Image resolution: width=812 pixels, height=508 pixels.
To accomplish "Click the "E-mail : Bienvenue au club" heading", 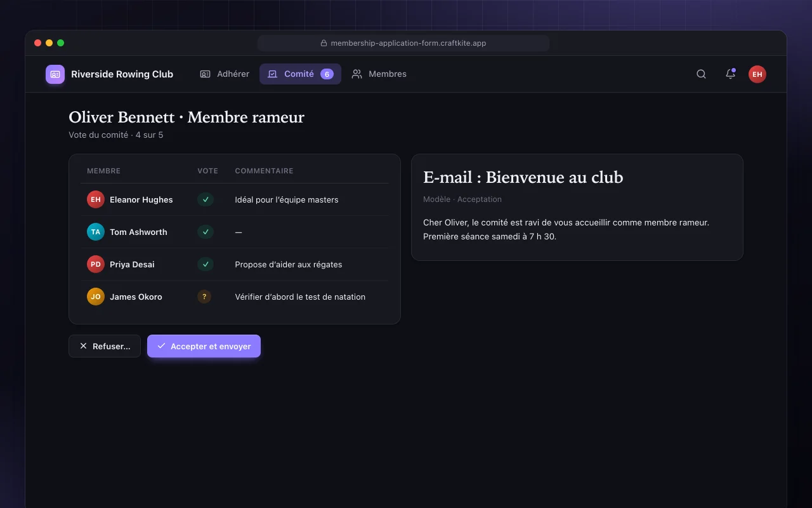I will click(x=523, y=177).
